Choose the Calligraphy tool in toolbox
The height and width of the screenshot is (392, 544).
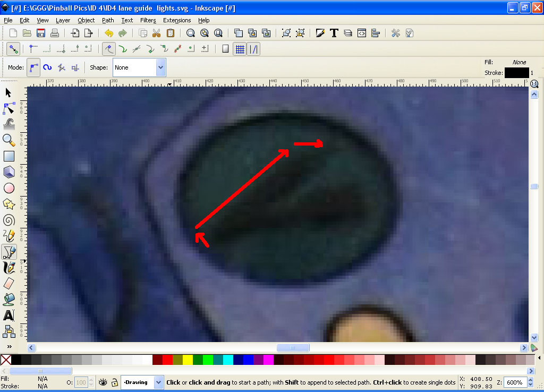click(x=8, y=267)
